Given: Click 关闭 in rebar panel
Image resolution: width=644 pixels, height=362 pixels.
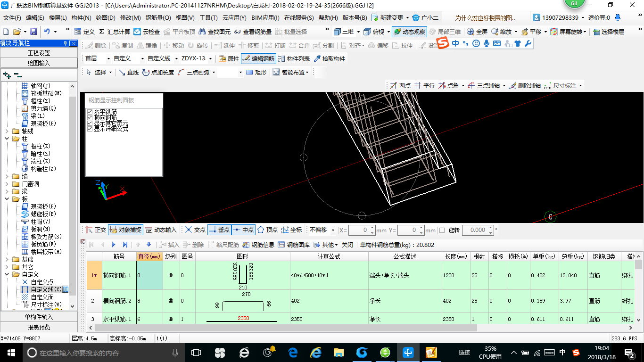Looking at the screenshot, I should tap(347, 245).
